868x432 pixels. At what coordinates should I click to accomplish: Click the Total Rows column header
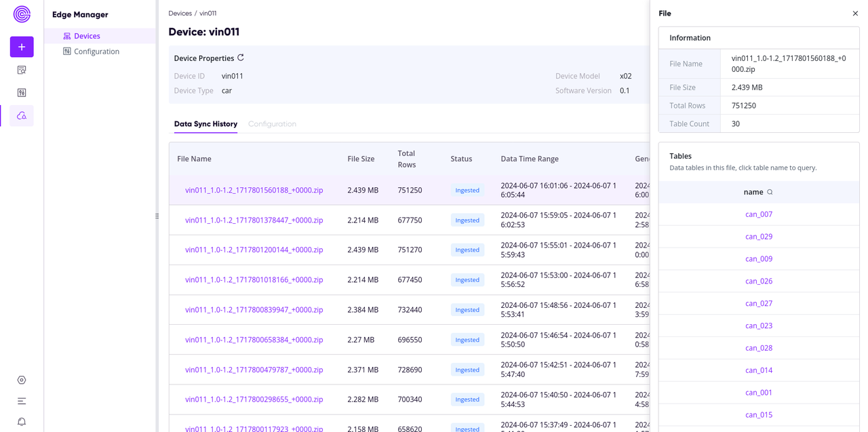[407, 159]
